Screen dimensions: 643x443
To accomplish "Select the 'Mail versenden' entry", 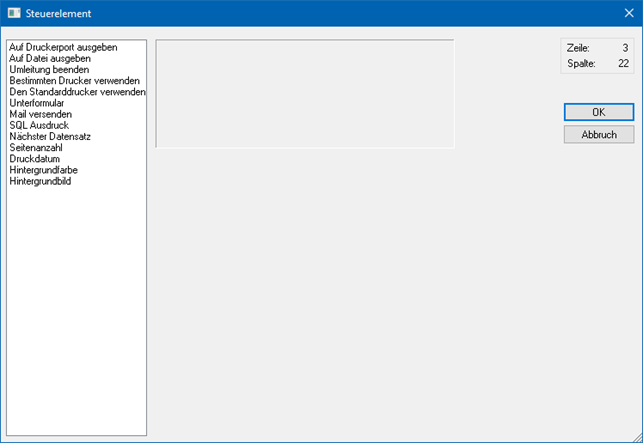I will pyautogui.click(x=40, y=114).
